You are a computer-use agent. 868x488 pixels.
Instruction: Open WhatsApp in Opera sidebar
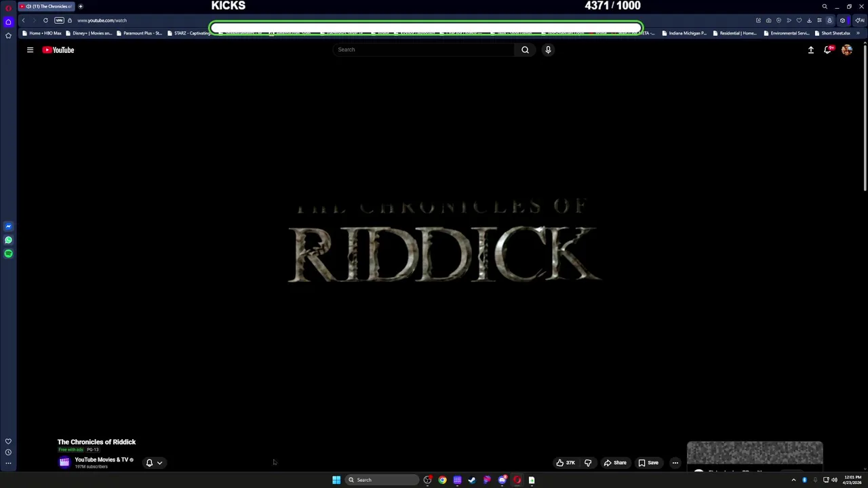click(x=8, y=240)
